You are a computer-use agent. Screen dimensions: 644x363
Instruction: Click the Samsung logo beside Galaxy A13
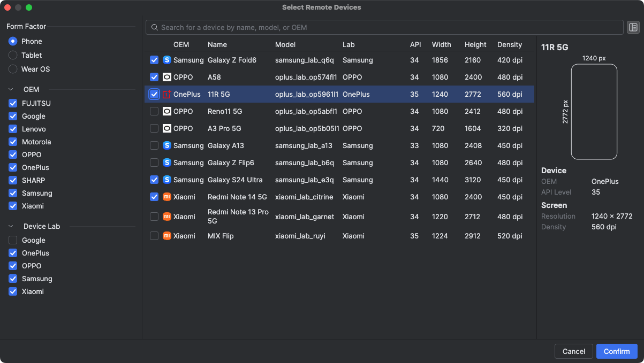(167, 146)
